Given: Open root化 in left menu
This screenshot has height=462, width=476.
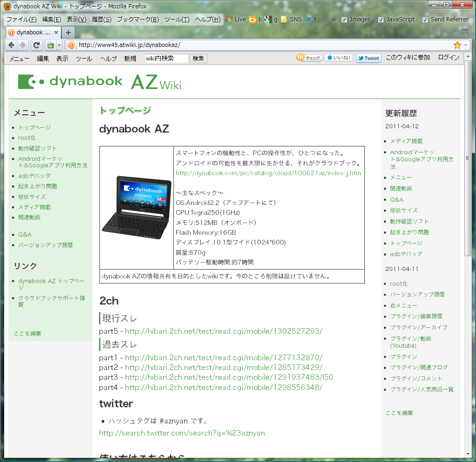Looking at the screenshot, I should [26, 138].
